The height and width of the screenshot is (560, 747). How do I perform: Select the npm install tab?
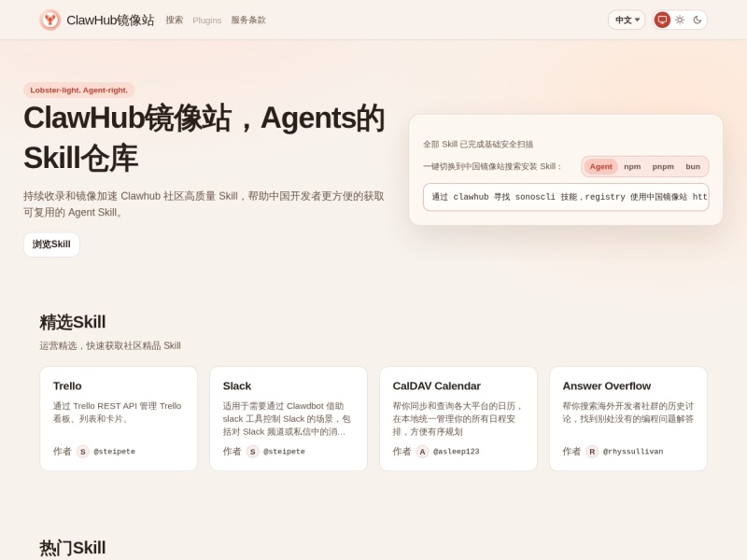click(x=632, y=167)
